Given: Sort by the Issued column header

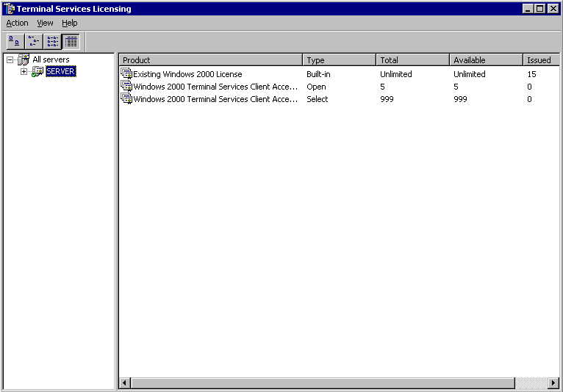Looking at the screenshot, I should pyautogui.click(x=541, y=60).
